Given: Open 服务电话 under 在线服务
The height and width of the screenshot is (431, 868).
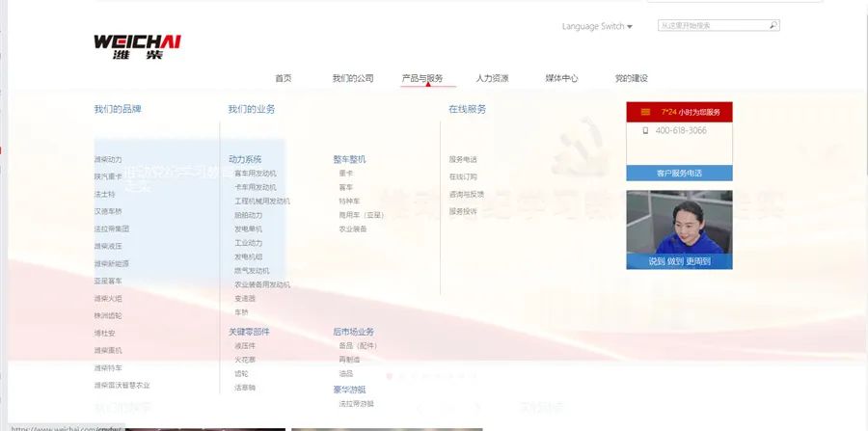Looking at the screenshot, I should pyautogui.click(x=463, y=159).
